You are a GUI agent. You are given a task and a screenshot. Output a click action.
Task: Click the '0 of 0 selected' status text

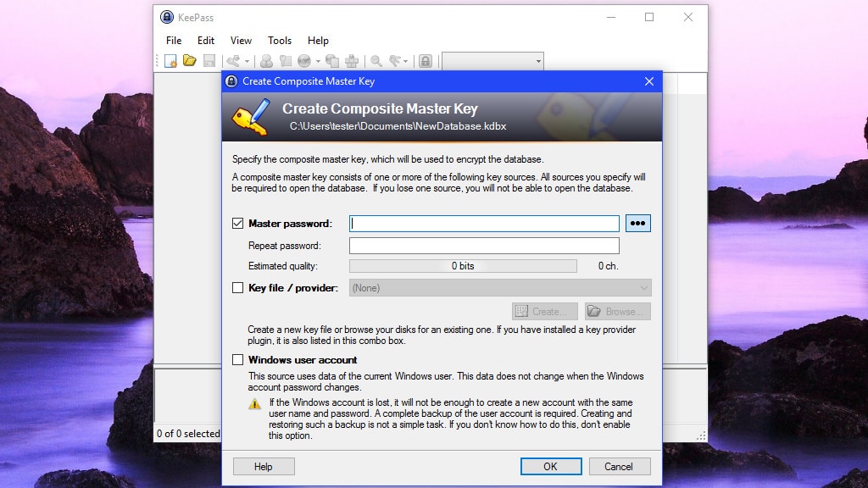tap(188, 434)
